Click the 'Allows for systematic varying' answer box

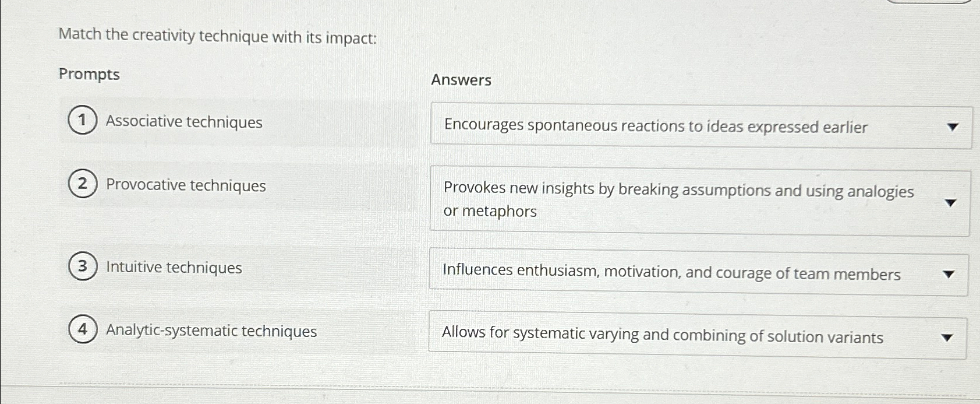(x=641, y=336)
